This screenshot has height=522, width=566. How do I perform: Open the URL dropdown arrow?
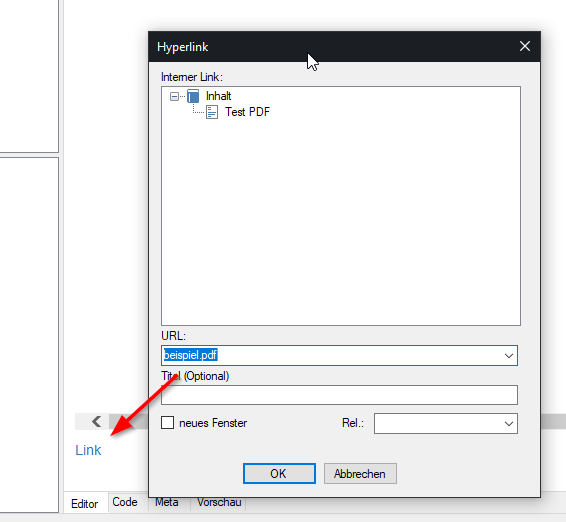click(509, 356)
